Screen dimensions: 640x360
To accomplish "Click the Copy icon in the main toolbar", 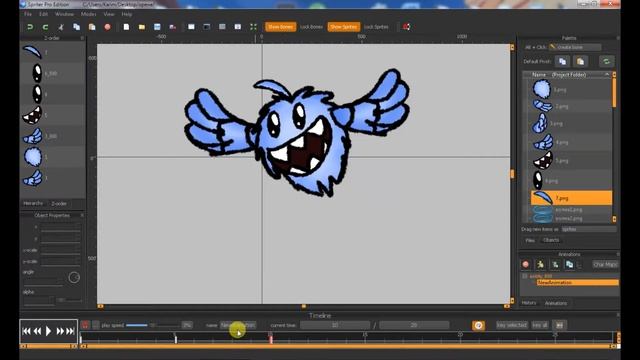I will point(76,27).
